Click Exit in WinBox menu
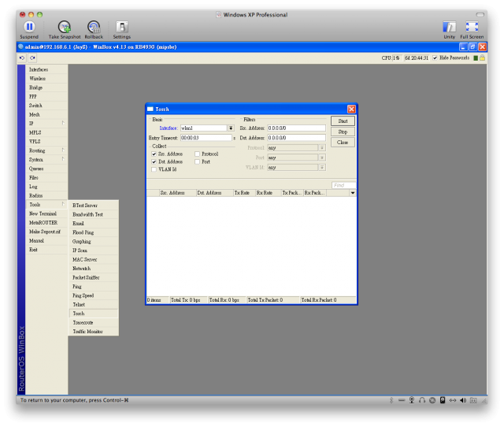The width and height of the screenshot is (504, 427). (x=46, y=250)
